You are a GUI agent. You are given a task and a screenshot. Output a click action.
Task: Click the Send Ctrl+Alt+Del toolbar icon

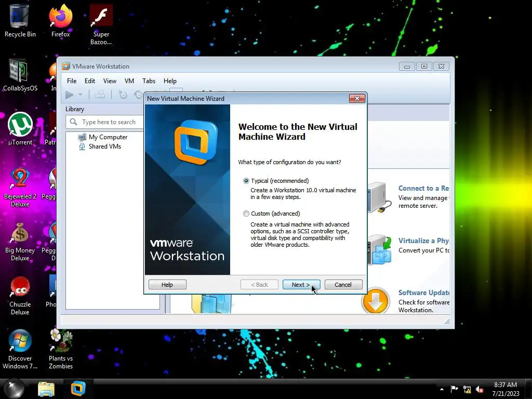coord(100,95)
